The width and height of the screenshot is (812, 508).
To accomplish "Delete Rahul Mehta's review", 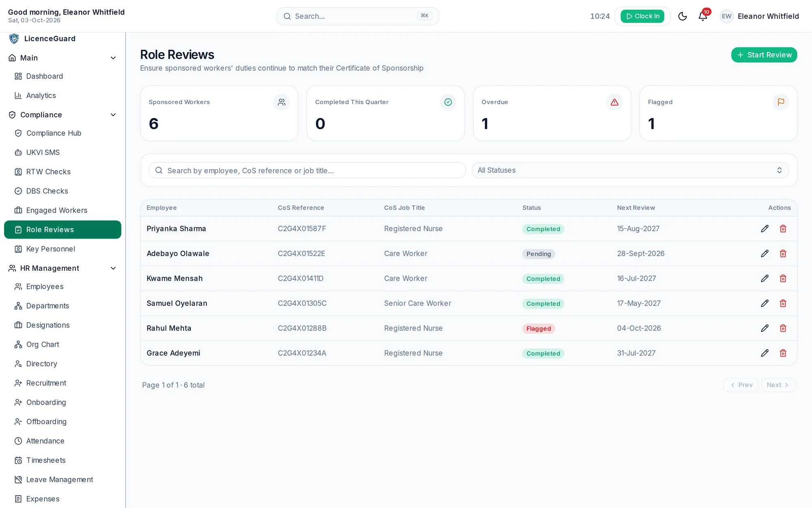I will [783, 328].
